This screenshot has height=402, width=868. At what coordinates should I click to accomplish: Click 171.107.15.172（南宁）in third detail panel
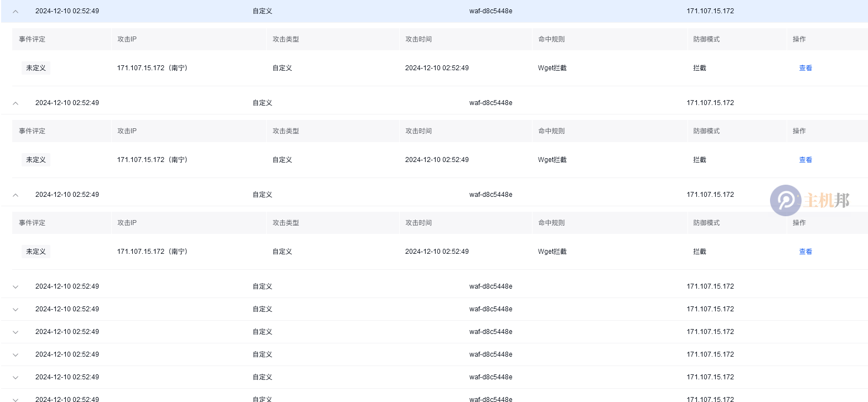point(153,252)
